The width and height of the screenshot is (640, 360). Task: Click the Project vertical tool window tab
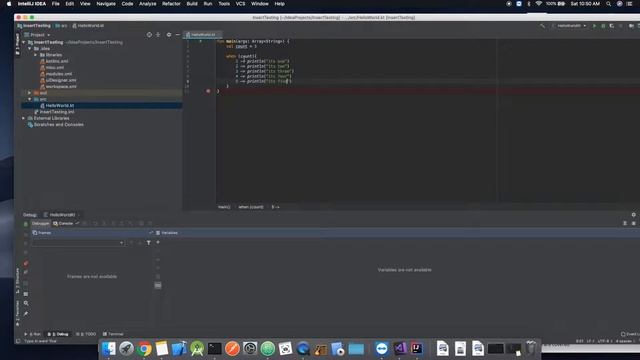click(17, 44)
